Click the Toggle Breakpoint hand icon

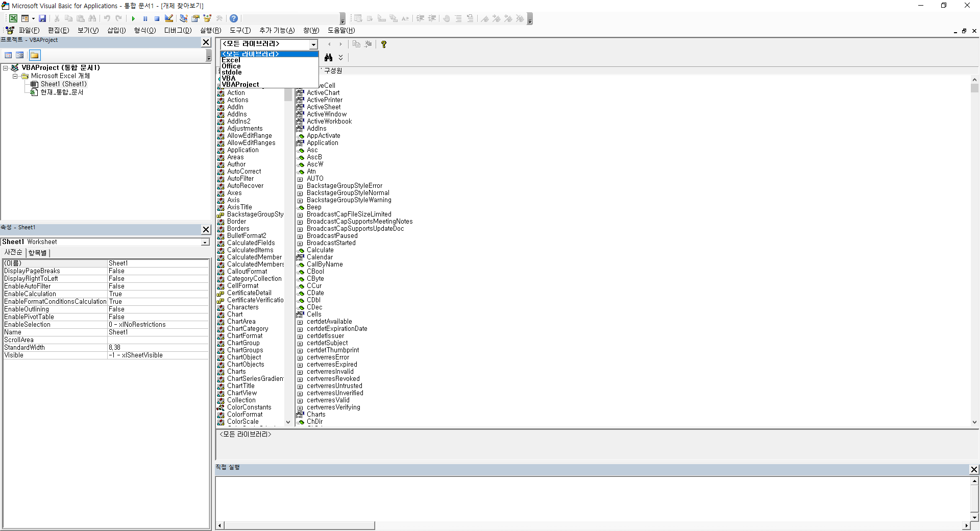446,18
